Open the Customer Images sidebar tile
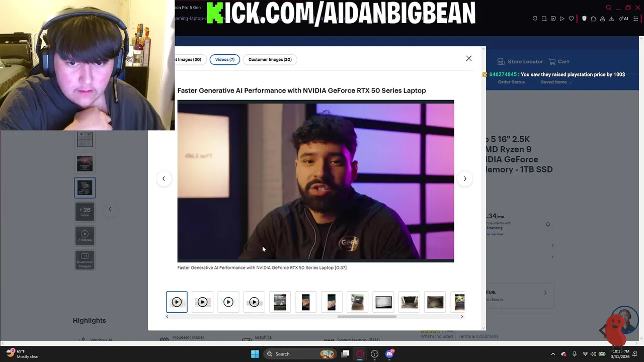The width and height of the screenshot is (644, 362). [85, 260]
